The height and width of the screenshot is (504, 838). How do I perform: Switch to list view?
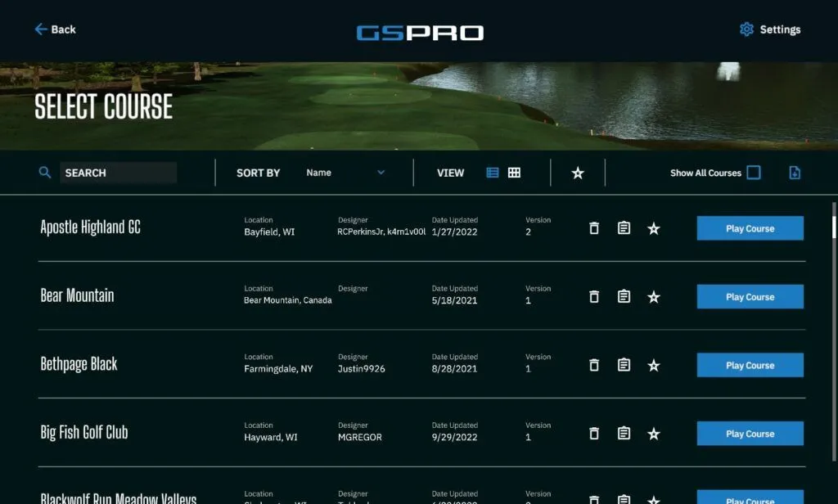tap(492, 173)
